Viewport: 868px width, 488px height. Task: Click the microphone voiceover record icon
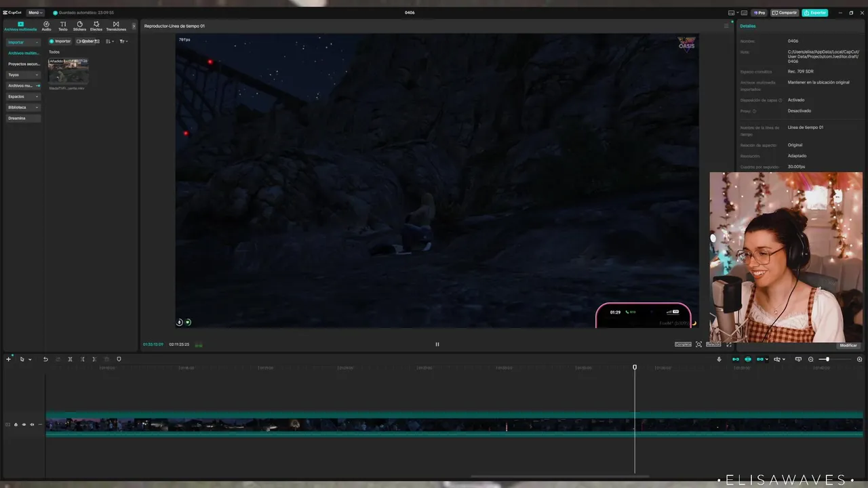point(719,359)
